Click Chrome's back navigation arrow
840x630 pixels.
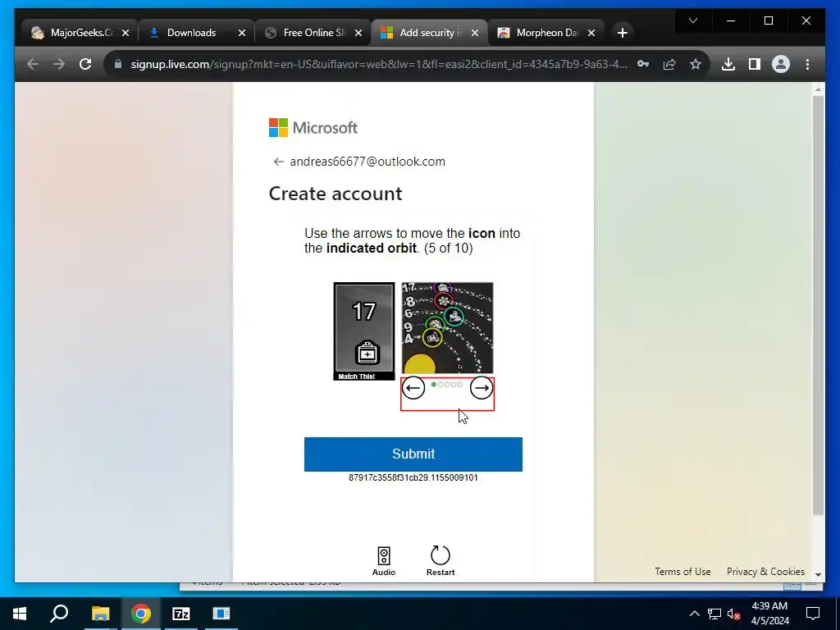(x=33, y=64)
